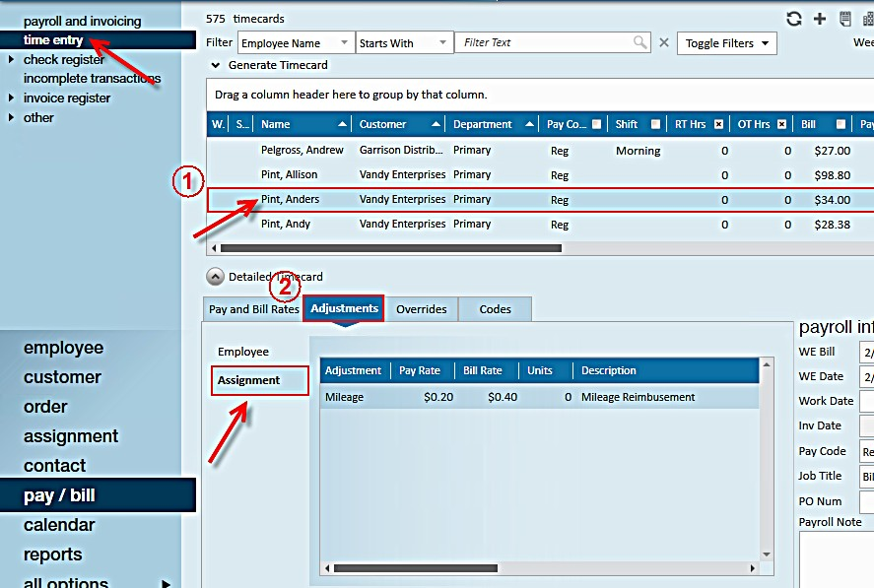The image size is (874, 588).
Task: Click the Payroll Note text area
Action: pos(837,559)
